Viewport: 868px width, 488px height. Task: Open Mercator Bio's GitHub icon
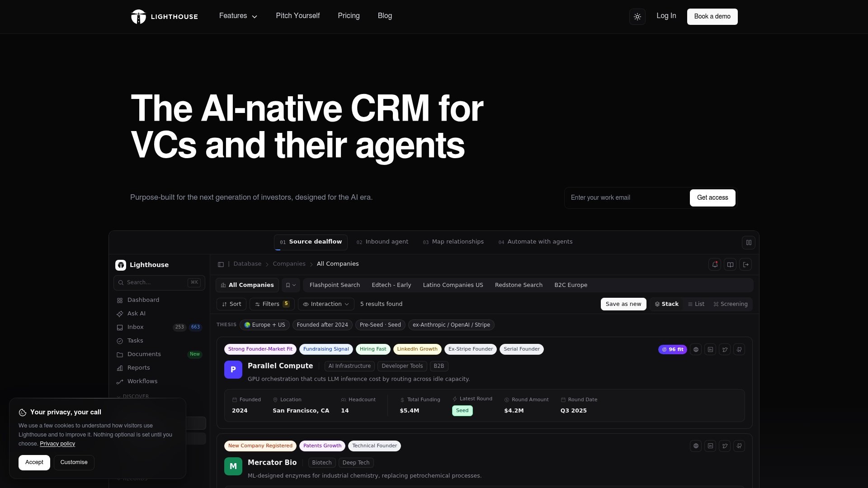739,446
